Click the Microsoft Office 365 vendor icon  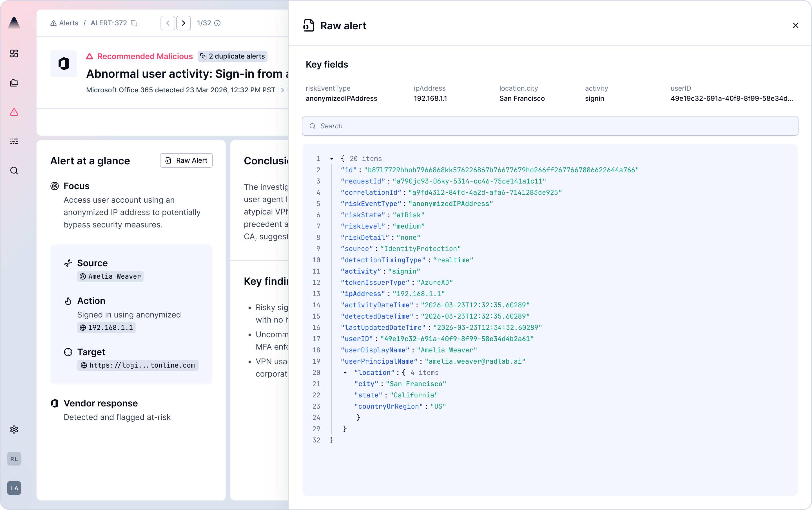click(x=63, y=64)
